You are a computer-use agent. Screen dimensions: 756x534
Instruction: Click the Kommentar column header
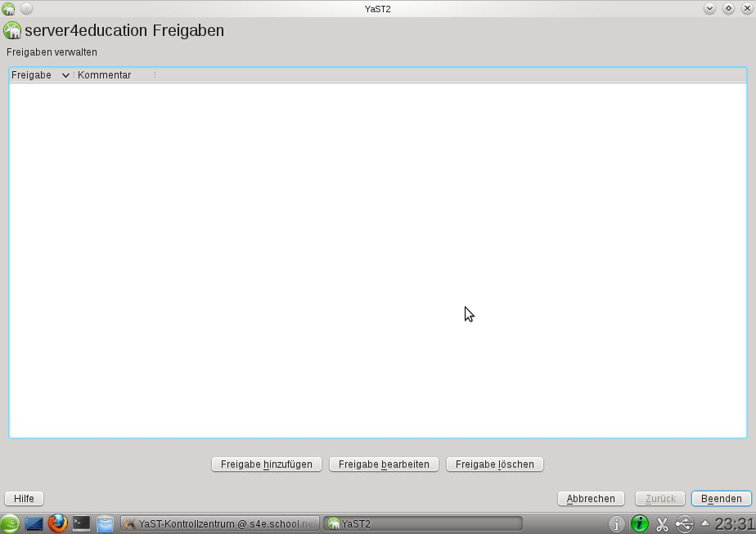[x=115, y=75]
